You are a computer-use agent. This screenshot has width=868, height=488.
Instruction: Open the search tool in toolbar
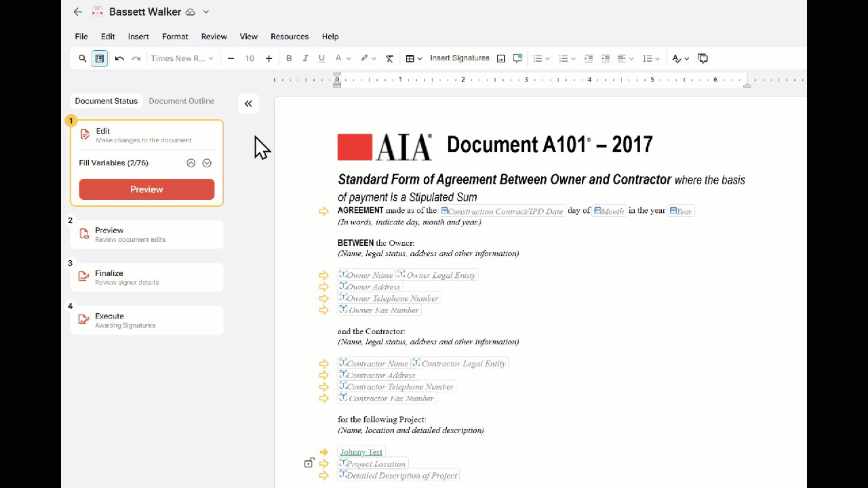tap(83, 59)
